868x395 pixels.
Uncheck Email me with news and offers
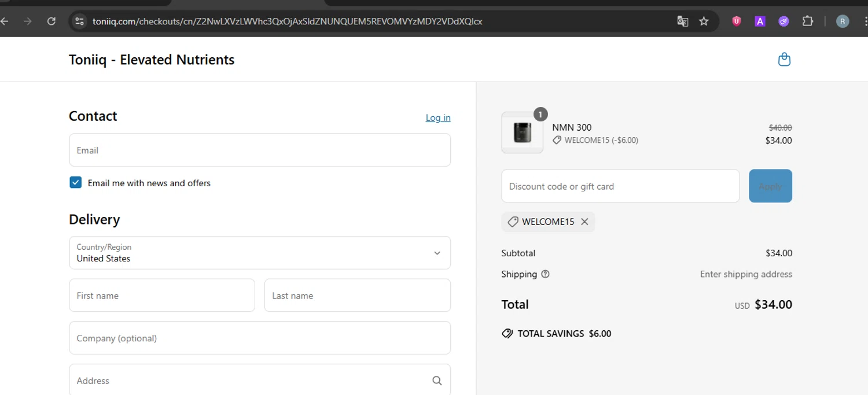76,183
